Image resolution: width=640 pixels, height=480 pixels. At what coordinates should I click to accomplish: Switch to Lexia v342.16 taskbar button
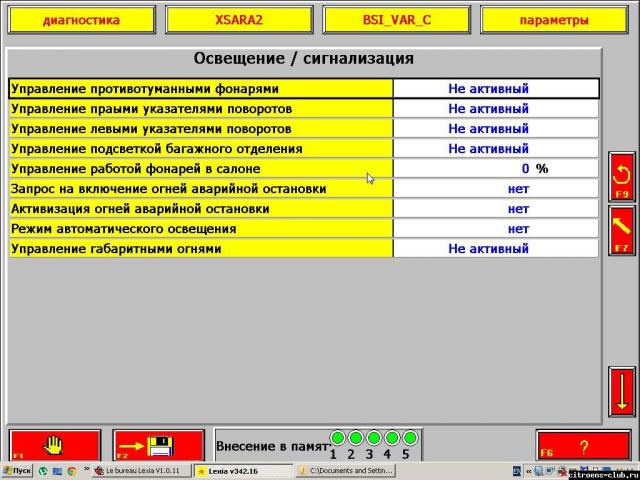242,471
